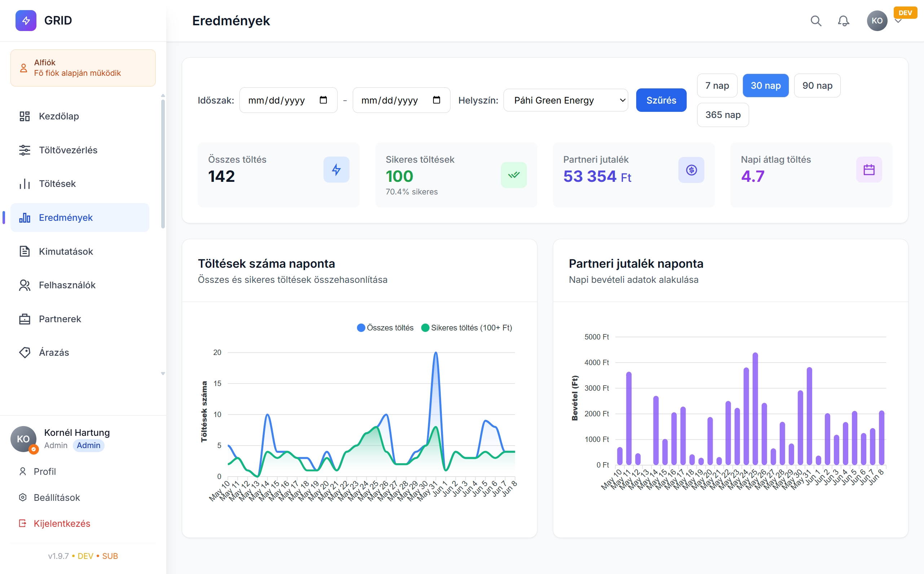Click the May 31 peak on line chart
This screenshot has width=924, height=574.
tap(436, 353)
